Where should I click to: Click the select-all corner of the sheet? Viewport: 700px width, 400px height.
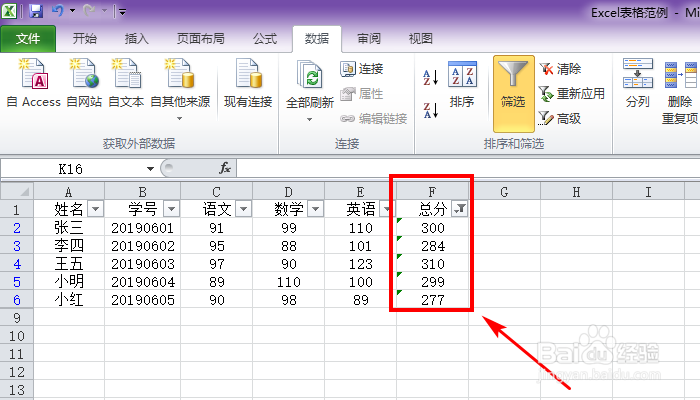coord(17,192)
